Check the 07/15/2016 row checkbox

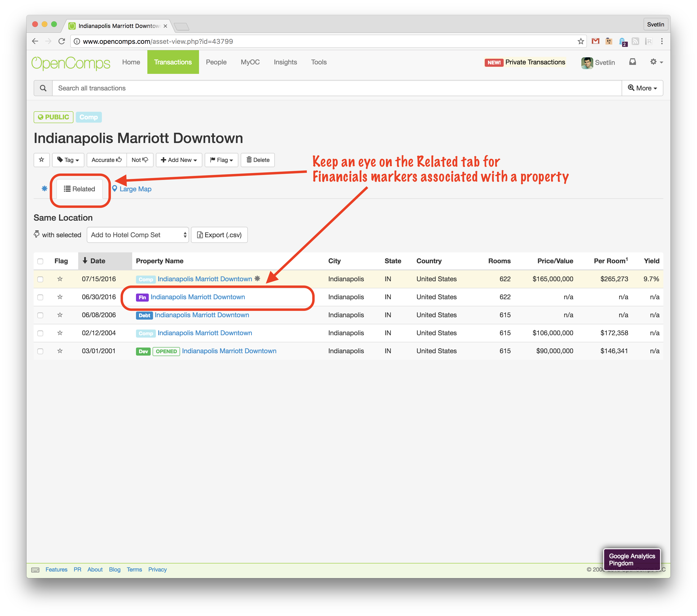click(40, 279)
